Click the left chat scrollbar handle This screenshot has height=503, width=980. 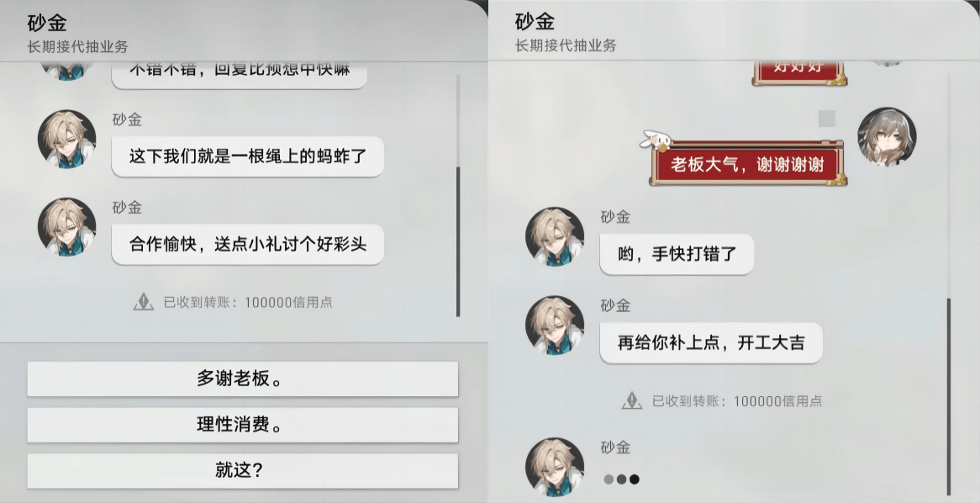(x=458, y=241)
